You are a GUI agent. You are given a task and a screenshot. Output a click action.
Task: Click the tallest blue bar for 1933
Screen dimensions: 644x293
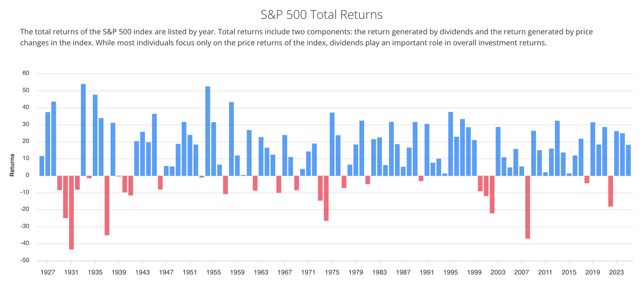[83, 130]
